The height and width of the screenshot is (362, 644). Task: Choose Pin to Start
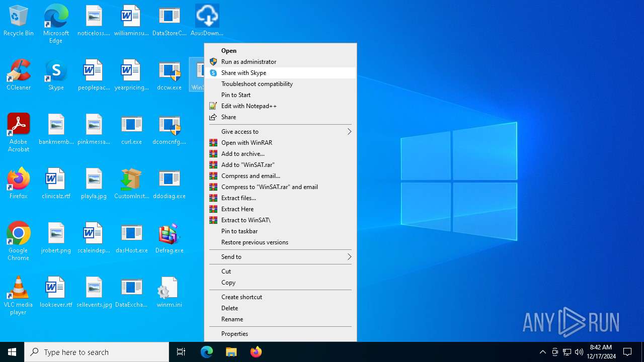[x=280, y=95]
